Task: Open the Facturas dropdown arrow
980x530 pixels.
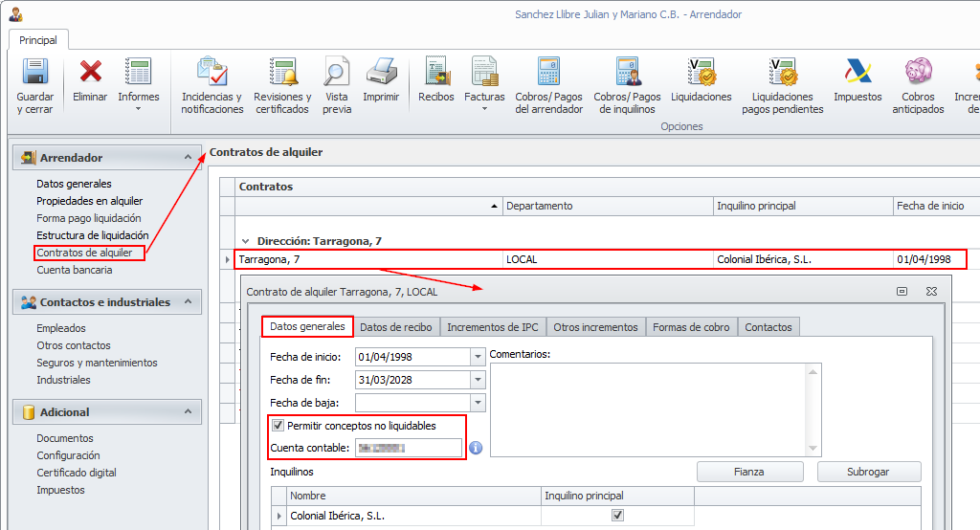Action: [484, 109]
